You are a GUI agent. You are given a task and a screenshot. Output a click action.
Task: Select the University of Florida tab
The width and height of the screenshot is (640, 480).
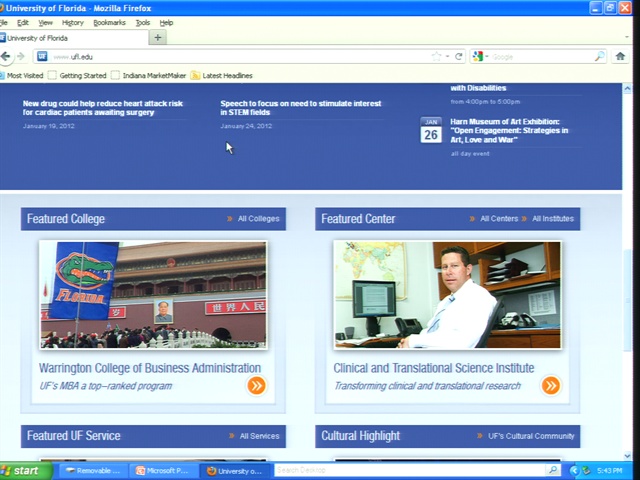point(73,38)
